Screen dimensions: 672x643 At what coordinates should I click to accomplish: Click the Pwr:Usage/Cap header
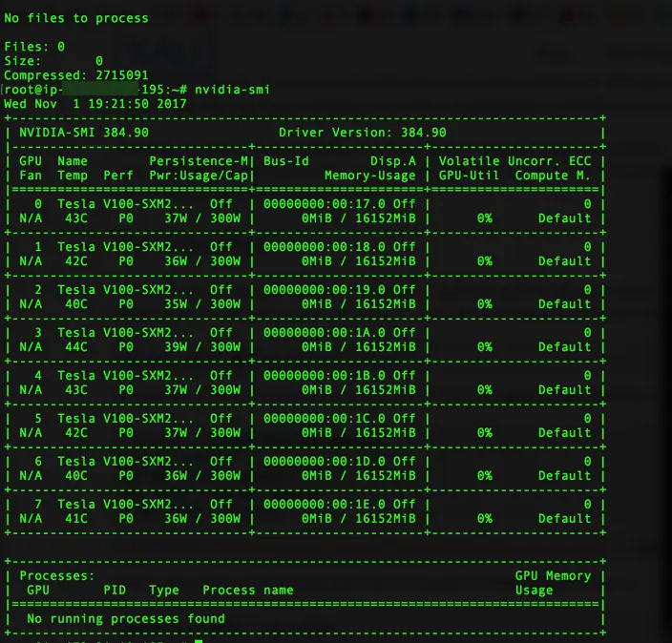[199, 176]
